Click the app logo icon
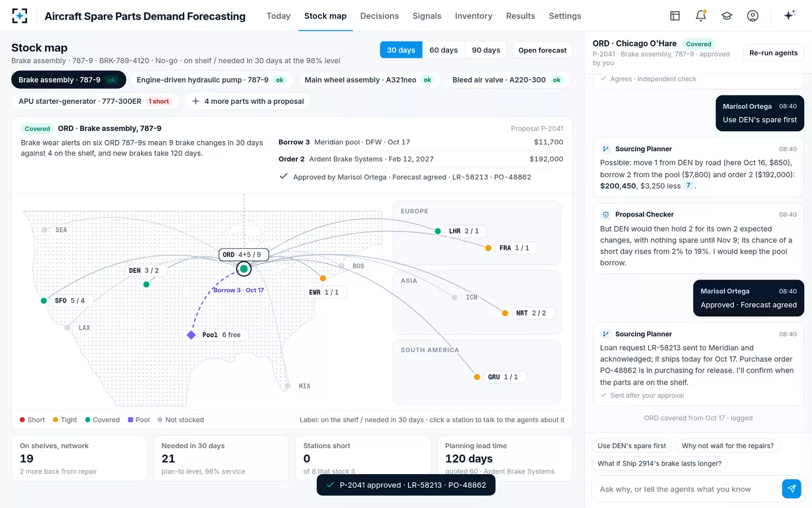 tap(20, 16)
